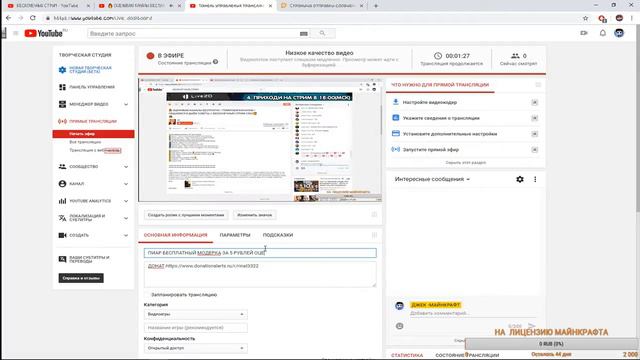Open the top messages chat filter dropdown
This screenshot has height=360, width=640.
(x=432, y=179)
